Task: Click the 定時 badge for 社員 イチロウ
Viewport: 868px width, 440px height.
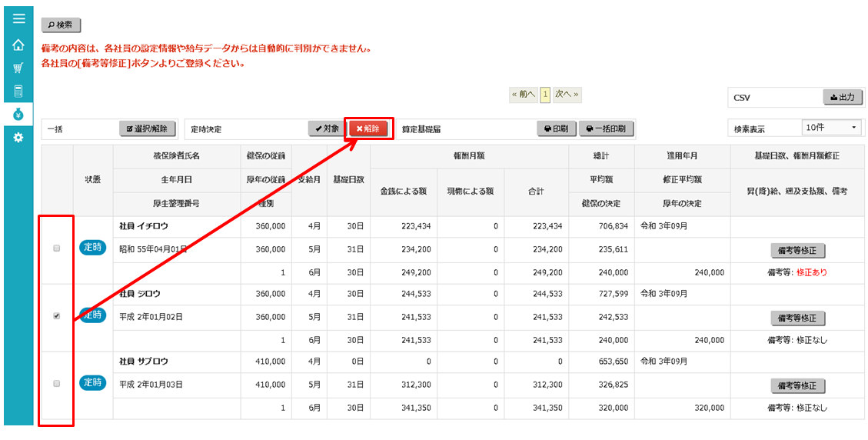Action: click(x=92, y=248)
